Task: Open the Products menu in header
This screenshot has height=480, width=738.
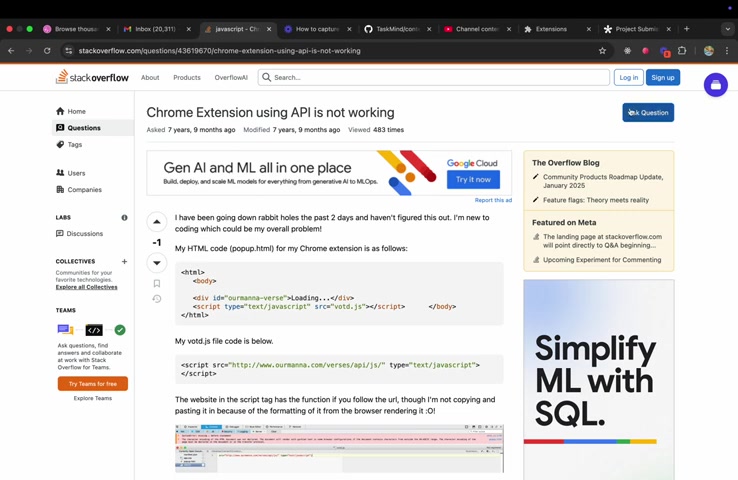Action: [x=187, y=77]
